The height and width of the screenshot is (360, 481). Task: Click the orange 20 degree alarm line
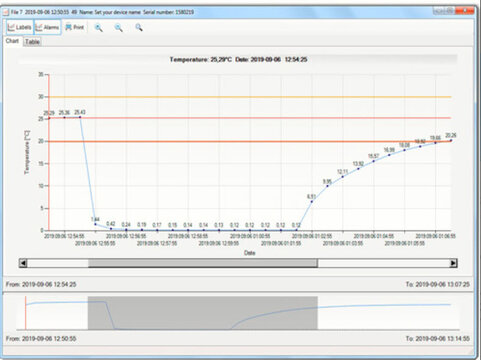click(250, 142)
